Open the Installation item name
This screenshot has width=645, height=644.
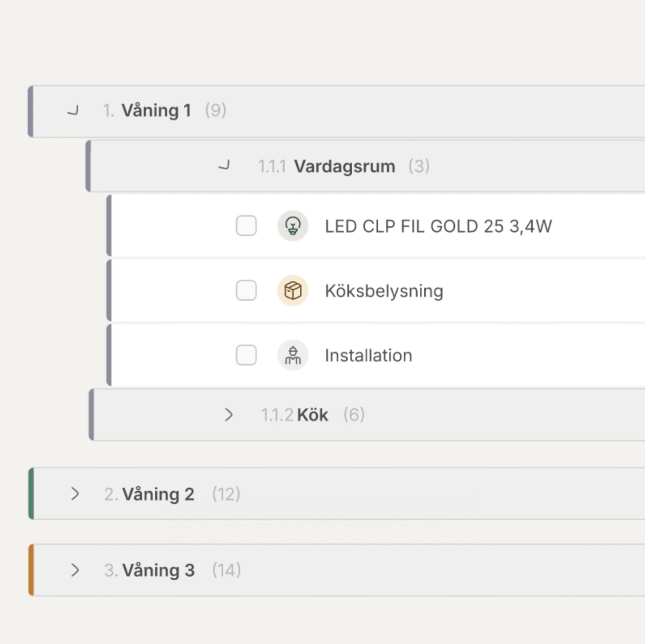pyautogui.click(x=368, y=355)
